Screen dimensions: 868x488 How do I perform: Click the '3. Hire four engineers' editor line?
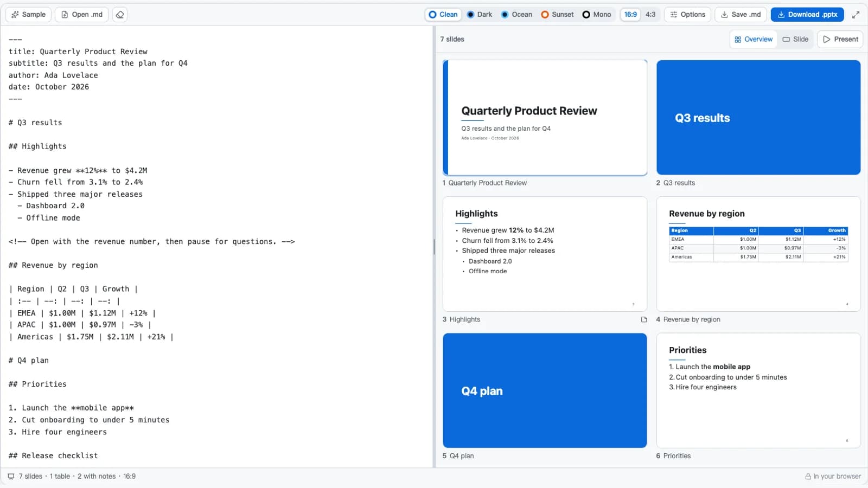tap(58, 432)
